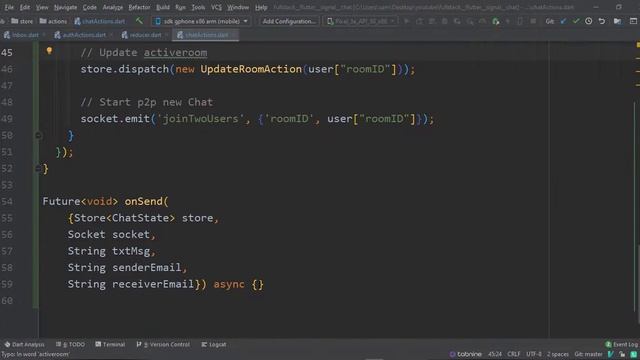This screenshot has height=360, width=640.
Task: Click the receiverEmail parameter name
Action: coord(153,284)
